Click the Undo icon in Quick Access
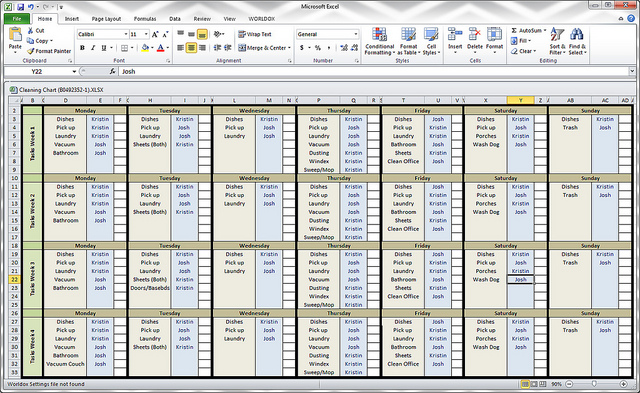This screenshot has height=393, width=640. coord(31,7)
